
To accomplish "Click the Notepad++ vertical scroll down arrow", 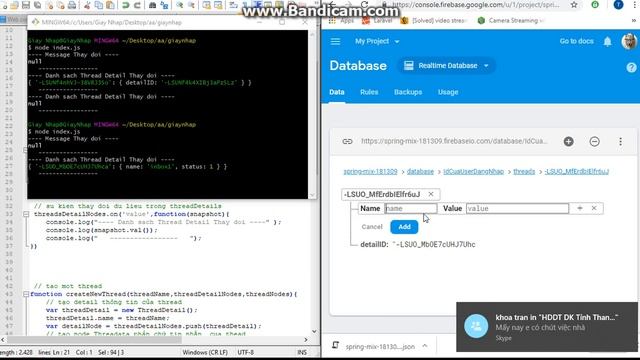I will click(x=314, y=331).
